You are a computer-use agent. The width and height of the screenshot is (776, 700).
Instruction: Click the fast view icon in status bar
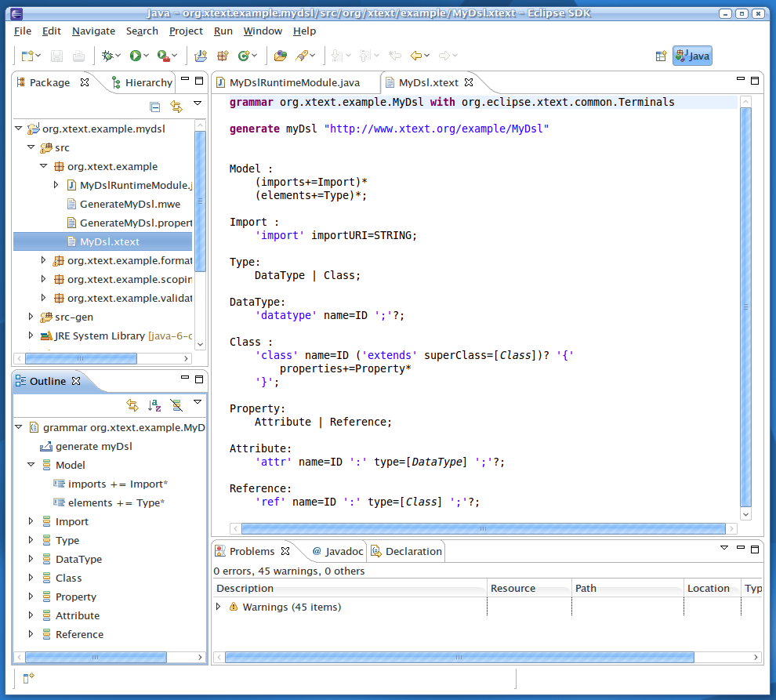(29, 678)
